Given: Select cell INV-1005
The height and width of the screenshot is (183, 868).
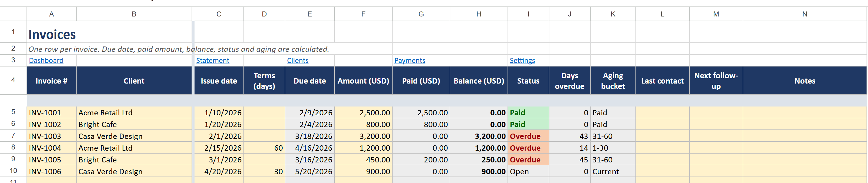Looking at the screenshot, I should click(x=52, y=160).
